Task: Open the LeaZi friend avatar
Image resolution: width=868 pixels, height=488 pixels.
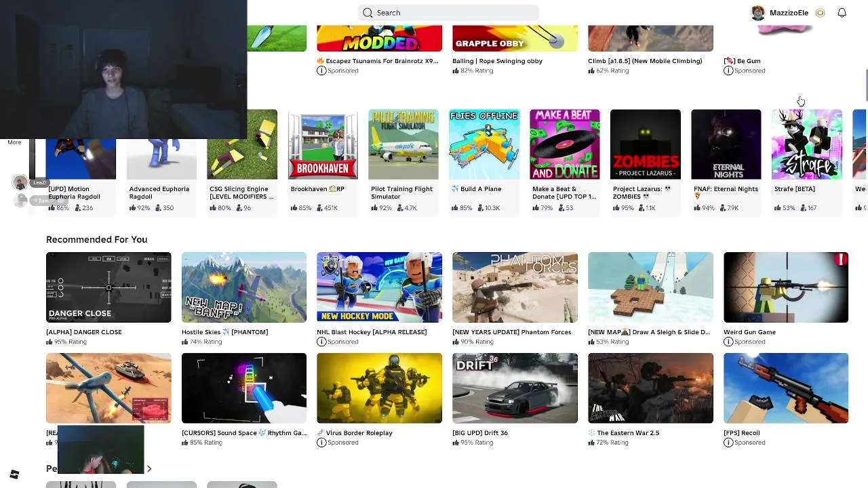Action: [20, 183]
